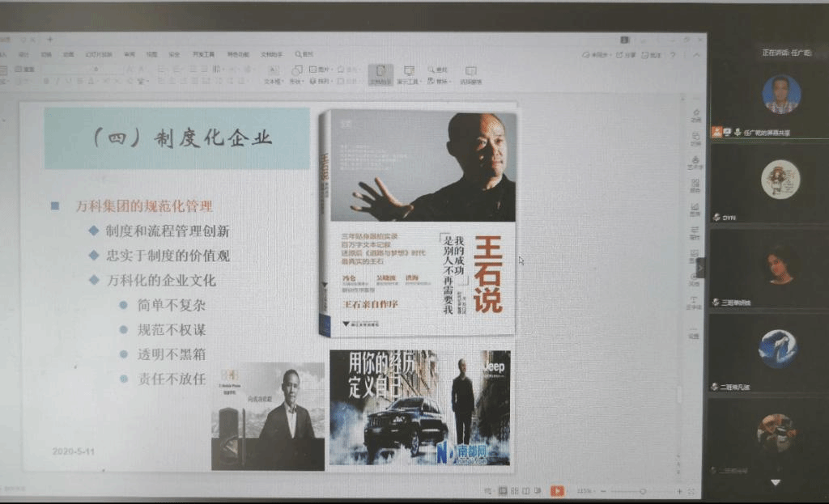Image resolution: width=829 pixels, height=504 pixels.
Task: Open the 安全 ribbon tab
Action: [x=174, y=54]
